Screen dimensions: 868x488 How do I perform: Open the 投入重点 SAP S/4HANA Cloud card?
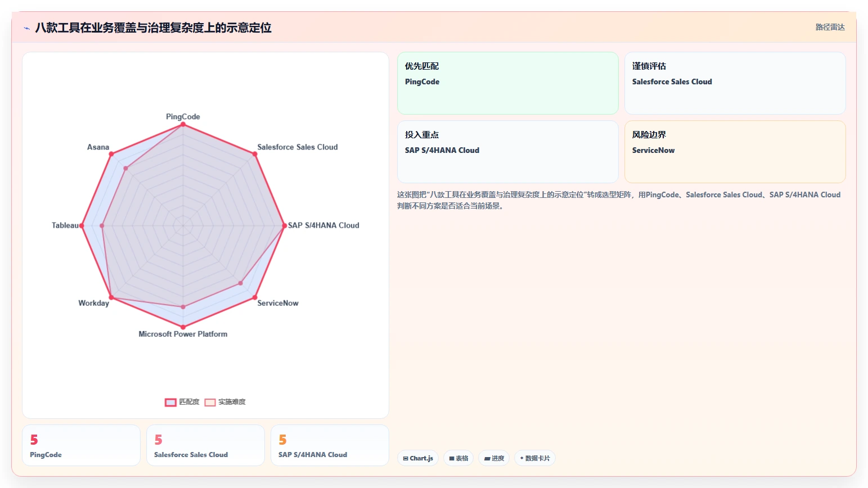(x=508, y=152)
